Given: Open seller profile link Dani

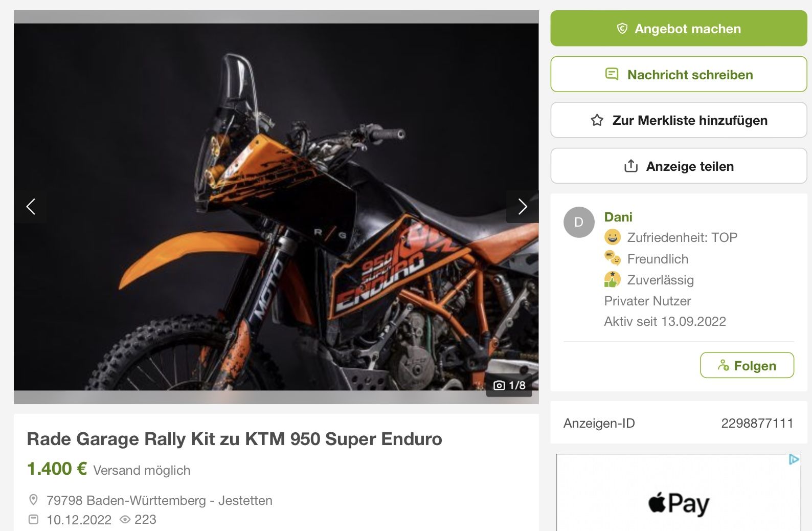Looking at the screenshot, I should [618, 217].
